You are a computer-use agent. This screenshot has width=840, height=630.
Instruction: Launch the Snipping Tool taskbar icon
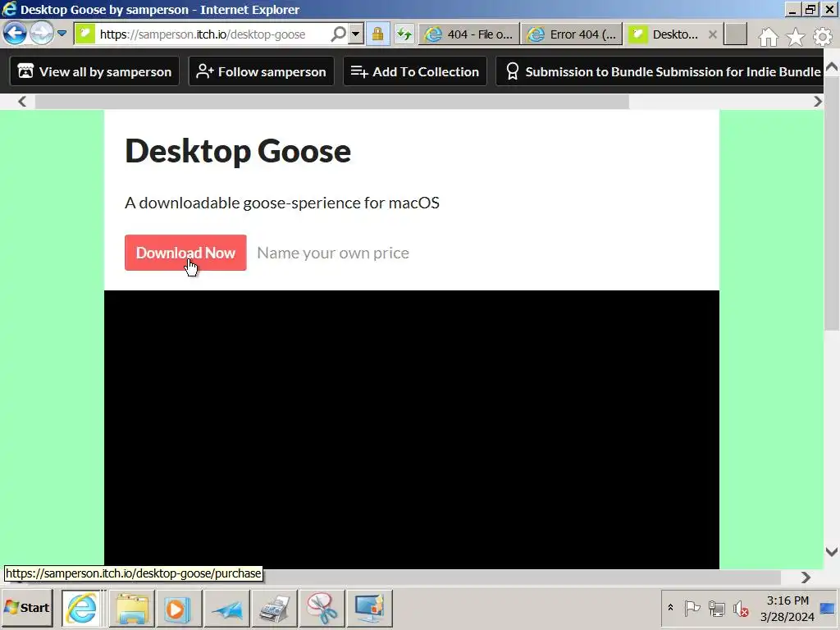pos(322,608)
